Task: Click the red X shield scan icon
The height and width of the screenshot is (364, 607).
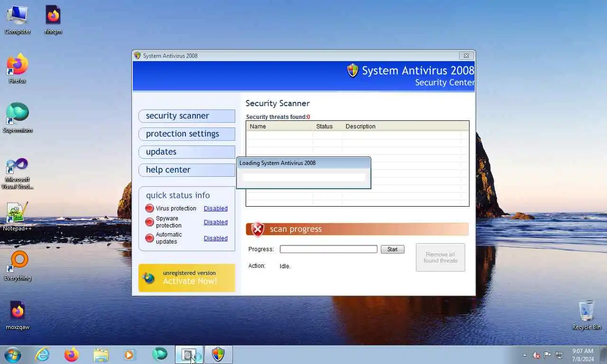Action: click(258, 229)
